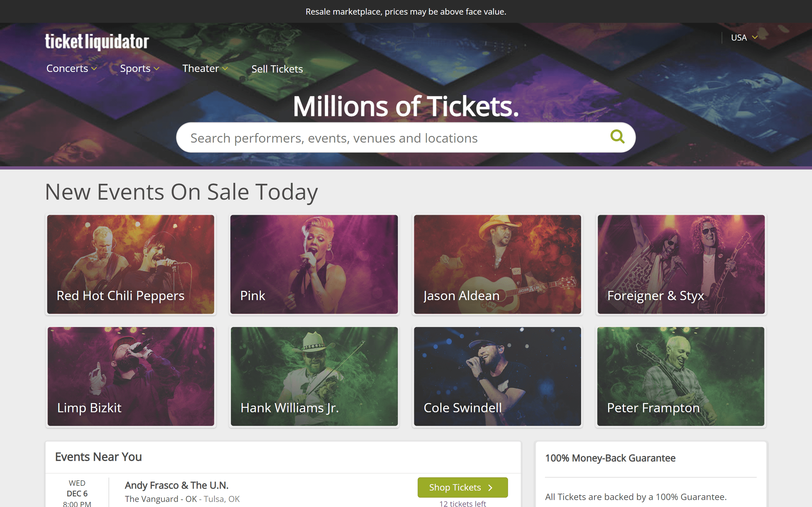Screen dimensions: 812x507
Task: Click the Ticket Liquidator logo
Action: pos(97,42)
